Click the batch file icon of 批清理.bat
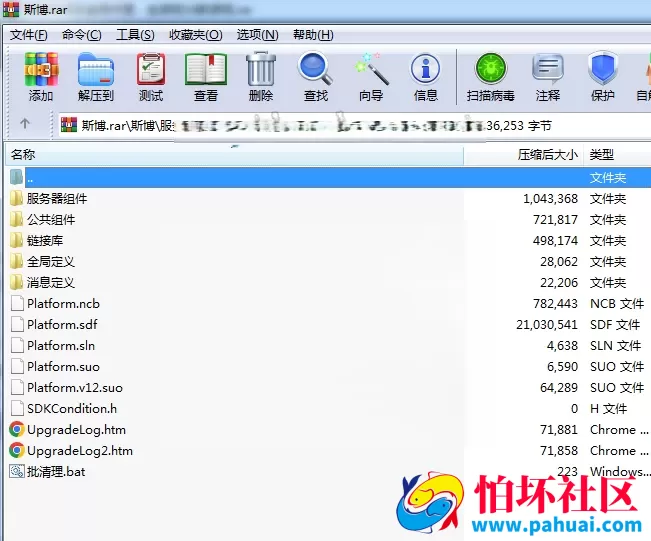Viewport: 651px width, 541px height. [17, 472]
